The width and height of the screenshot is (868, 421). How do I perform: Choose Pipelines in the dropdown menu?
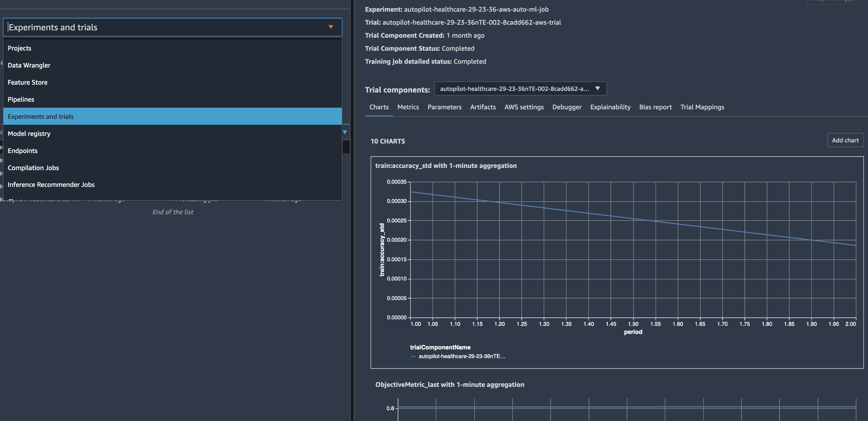coord(21,99)
